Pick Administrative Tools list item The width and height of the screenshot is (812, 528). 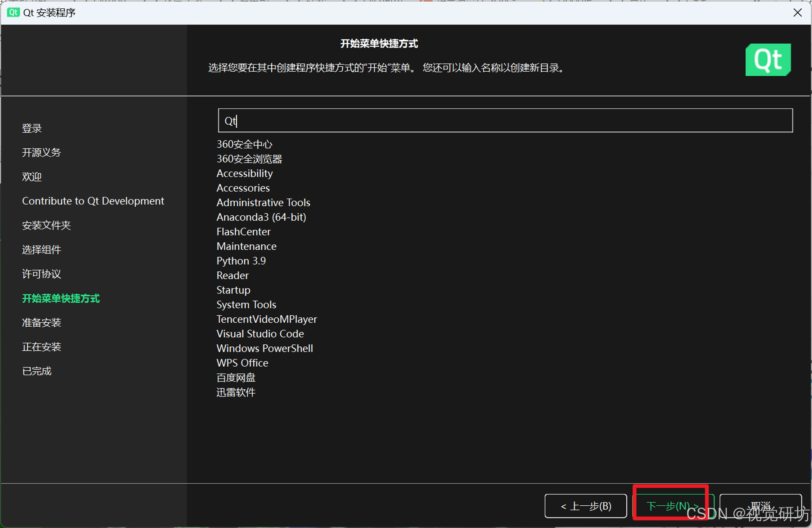[263, 202]
